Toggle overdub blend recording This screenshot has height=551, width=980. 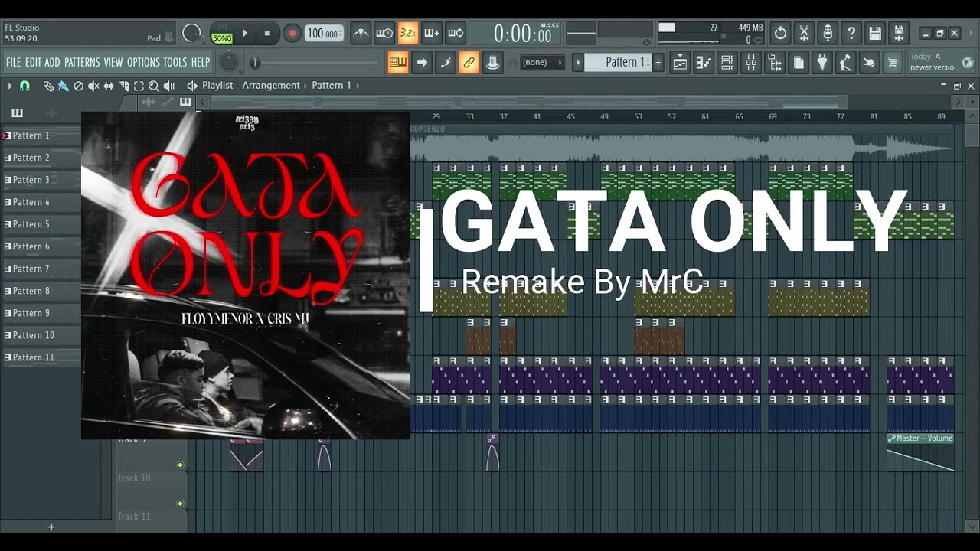(x=432, y=33)
